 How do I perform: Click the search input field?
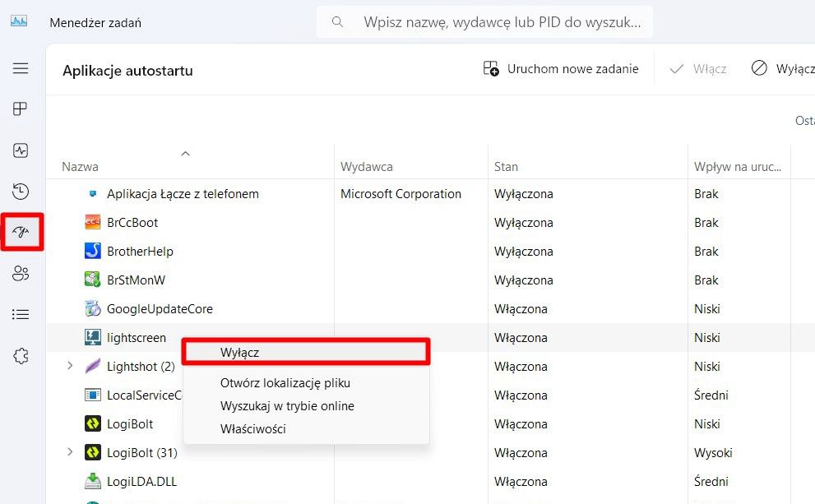(x=493, y=22)
